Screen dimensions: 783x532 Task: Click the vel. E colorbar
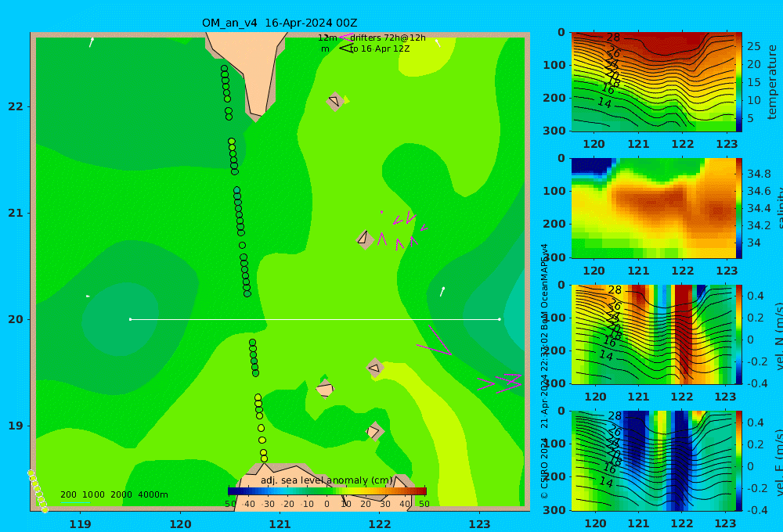point(738,461)
